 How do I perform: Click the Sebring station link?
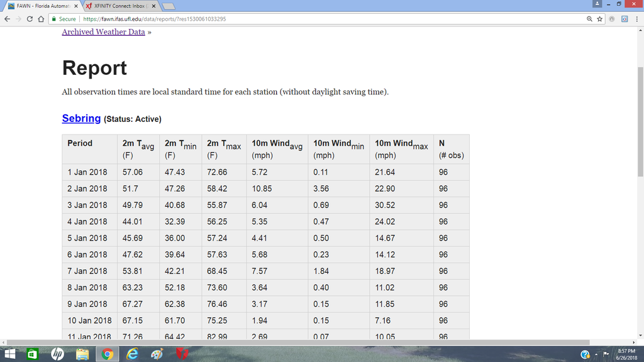(x=81, y=118)
